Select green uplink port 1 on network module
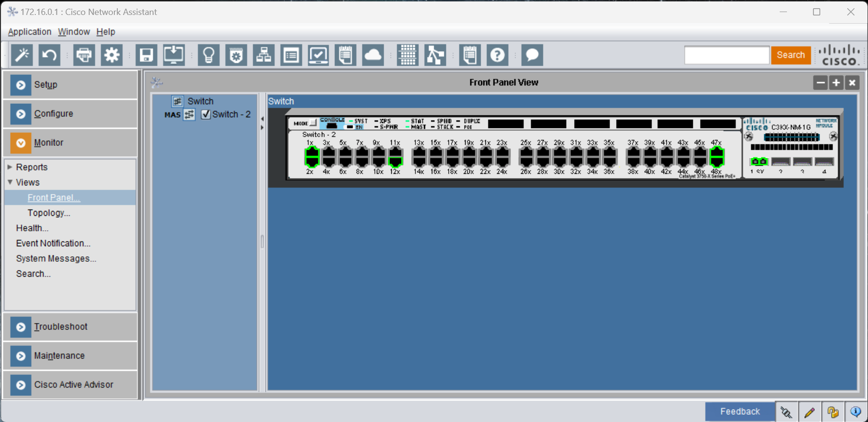Image resolution: width=868 pixels, height=422 pixels. click(x=759, y=161)
